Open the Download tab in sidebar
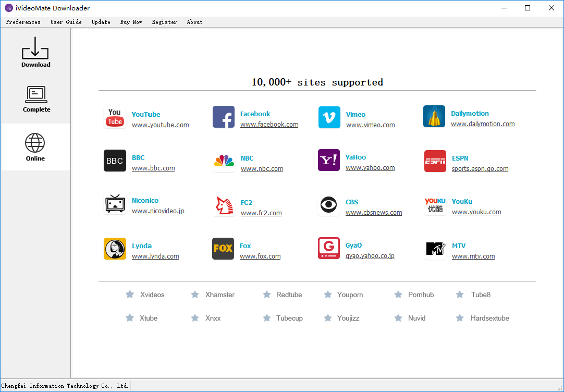The width and height of the screenshot is (564, 392). pyautogui.click(x=35, y=53)
